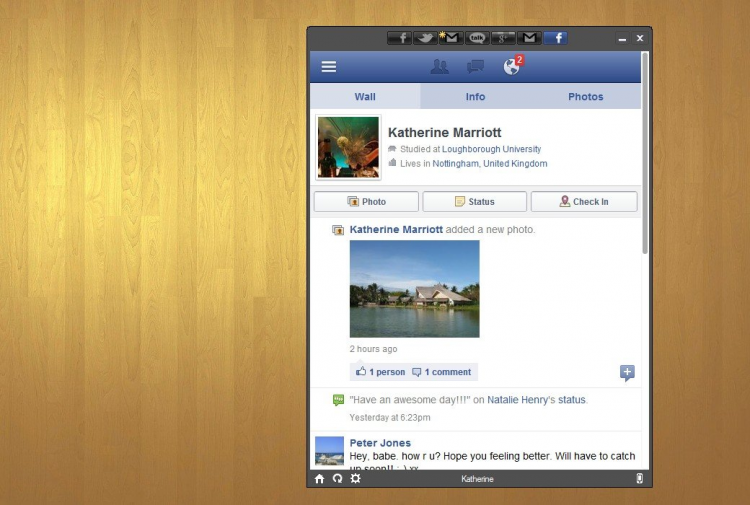Screen dimensions: 750x505
Task: Open the 'status' link after Natalie Henry's
Action: click(x=572, y=400)
